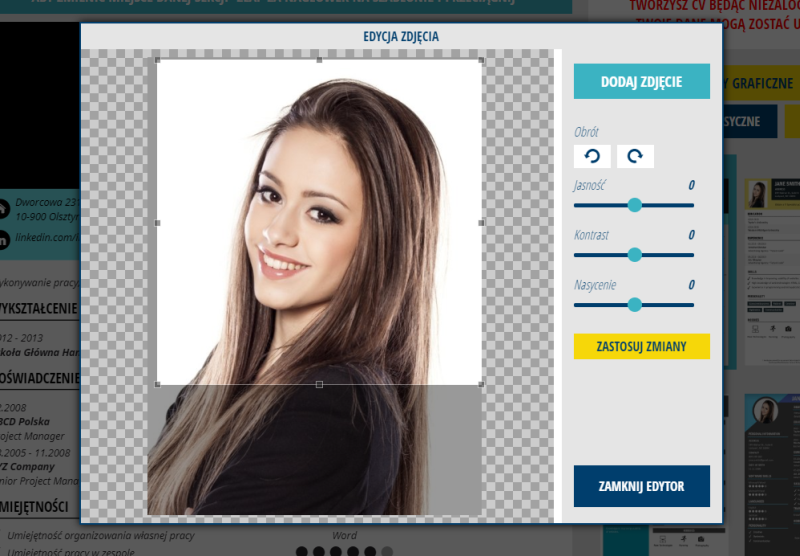
Task: Apply changes with Zastosuj Zmiany
Action: tap(641, 346)
